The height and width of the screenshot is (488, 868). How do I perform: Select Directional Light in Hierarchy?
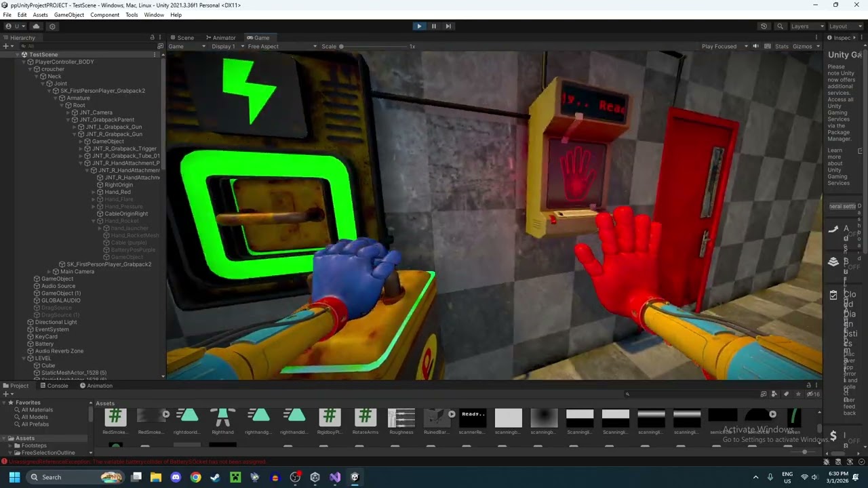(x=56, y=322)
